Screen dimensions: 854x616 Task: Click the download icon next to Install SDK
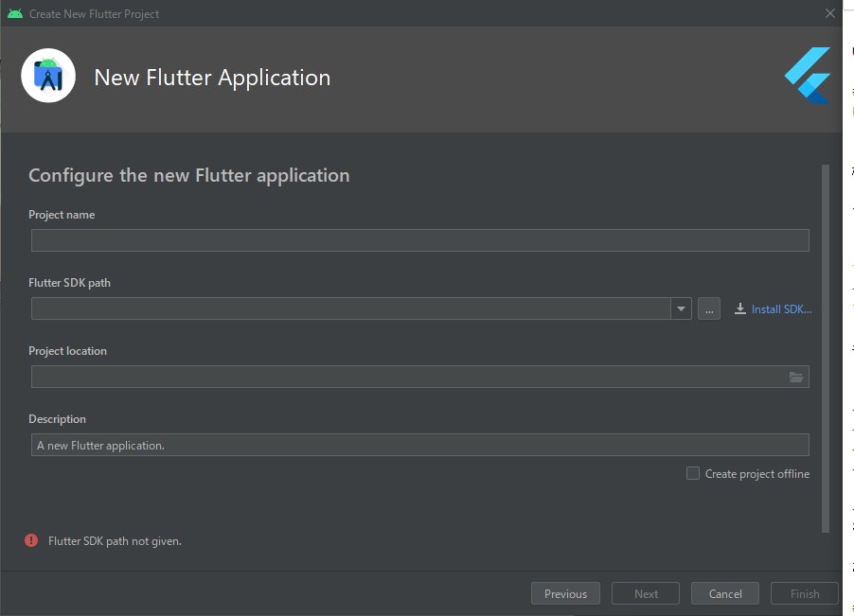[x=738, y=308]
